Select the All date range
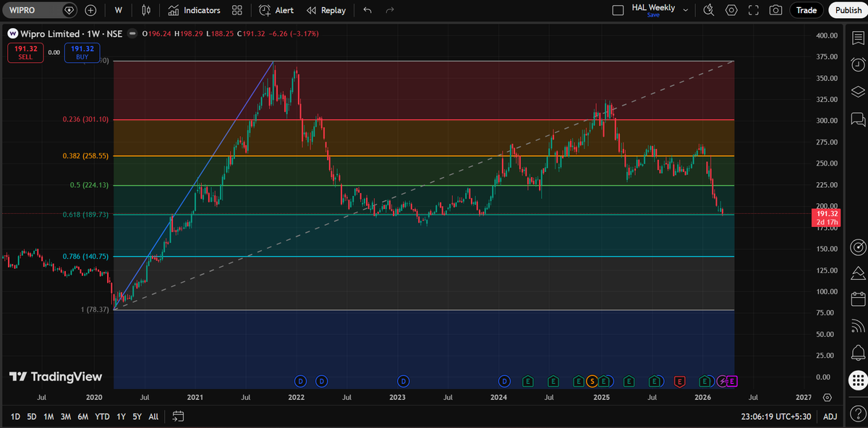The width and height of the screenshot is (868, 428). [x=153, y=416]
